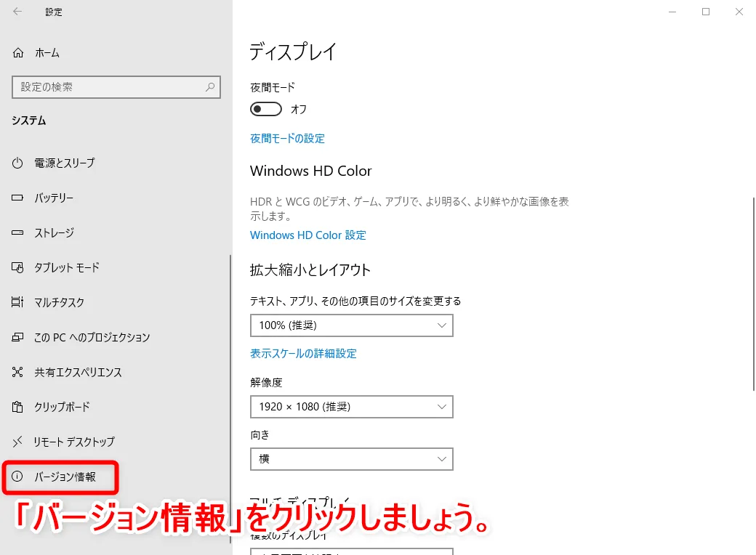
Task: Open the Windows HD Color 設定 link
Action: tap(308, 235)
